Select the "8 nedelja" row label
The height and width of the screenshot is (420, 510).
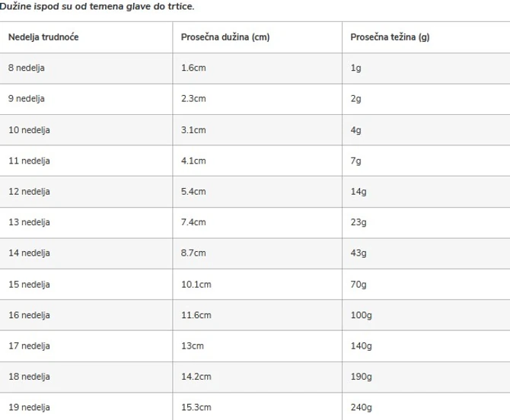coord(27,68)
